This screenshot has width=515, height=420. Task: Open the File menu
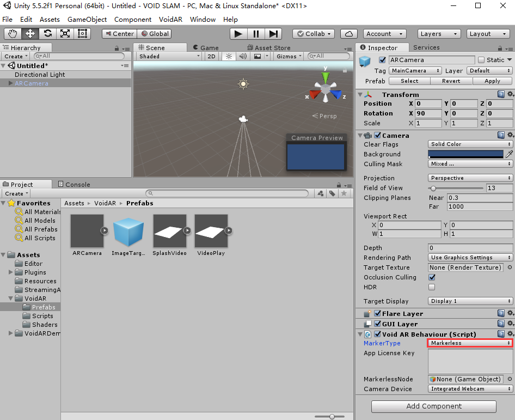(7, 20)
